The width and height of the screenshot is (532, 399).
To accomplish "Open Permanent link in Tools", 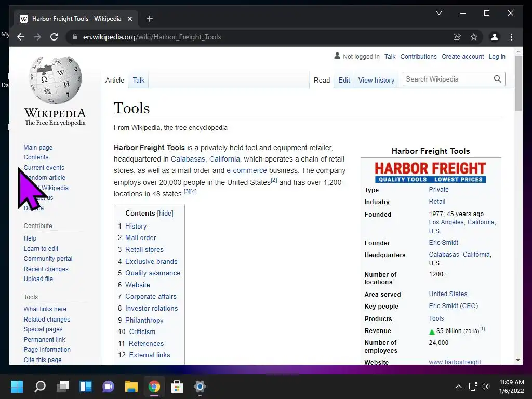I will (45, 339).
